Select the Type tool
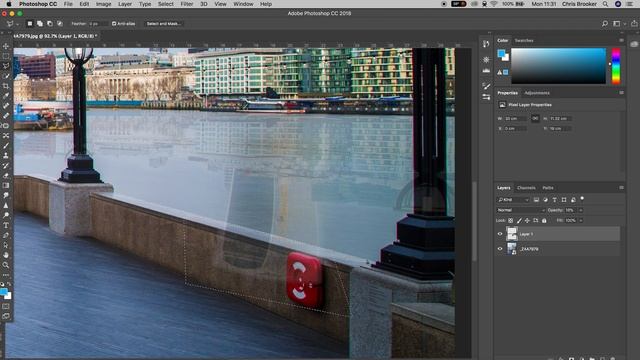 [6, 225]
